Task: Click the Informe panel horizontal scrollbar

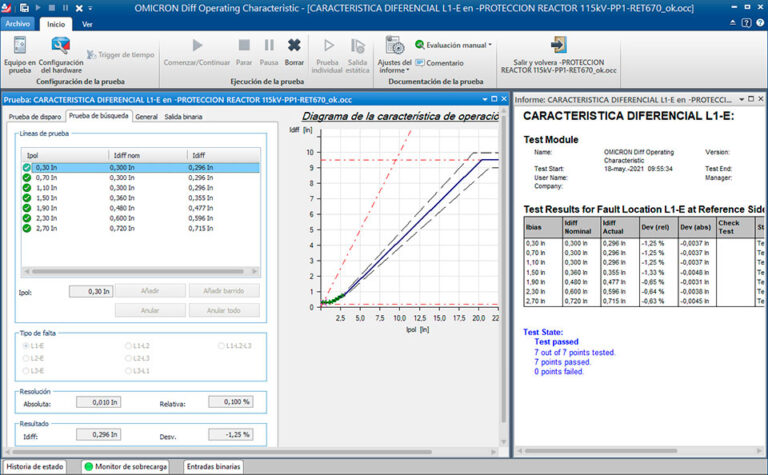Action: point(600,451)
